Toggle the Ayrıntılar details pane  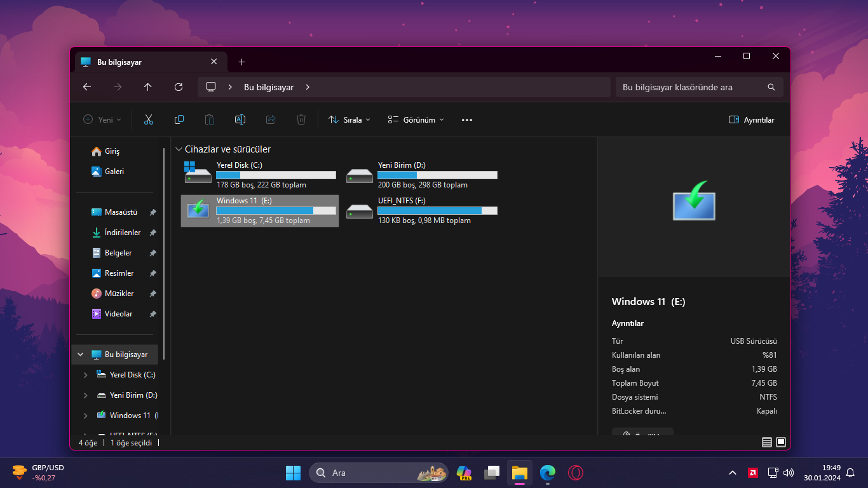point(751,119)
